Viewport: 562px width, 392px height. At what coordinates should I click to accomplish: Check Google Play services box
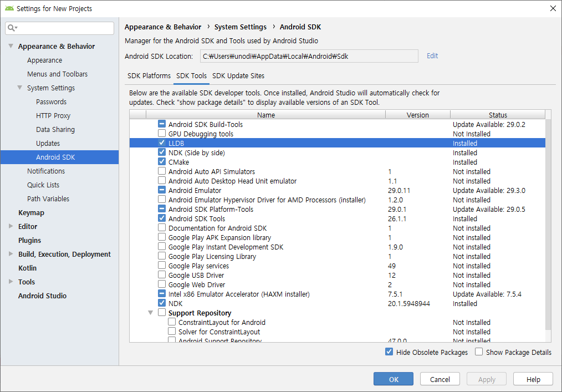162,266
